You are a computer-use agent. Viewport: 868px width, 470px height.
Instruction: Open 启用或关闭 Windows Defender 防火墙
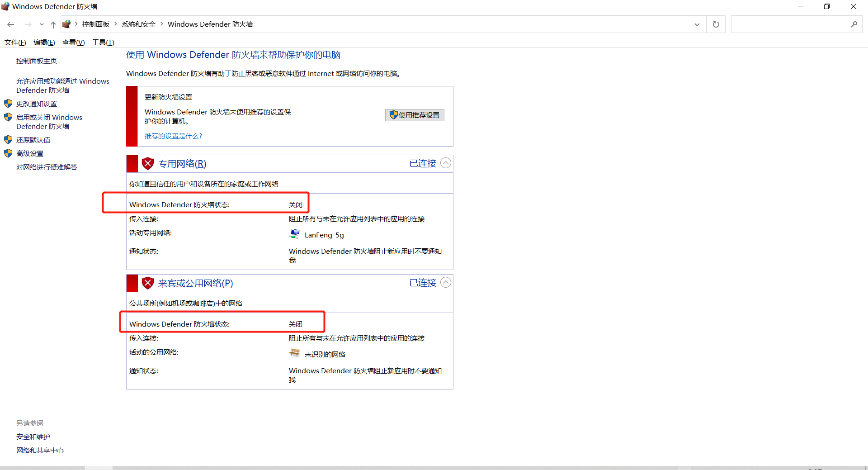(49, 122)
